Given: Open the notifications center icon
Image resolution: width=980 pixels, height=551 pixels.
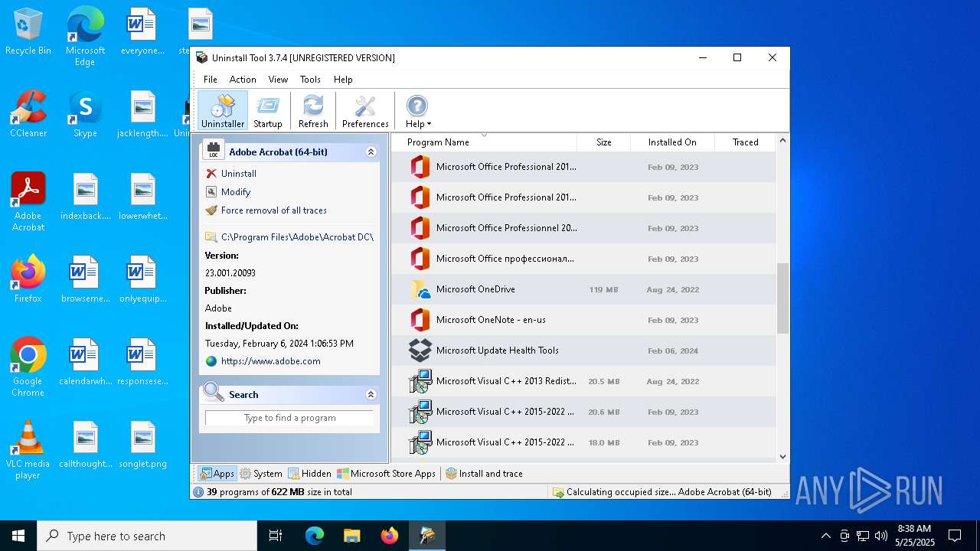Looking at the screenshot, I should [x=955, y=536].
